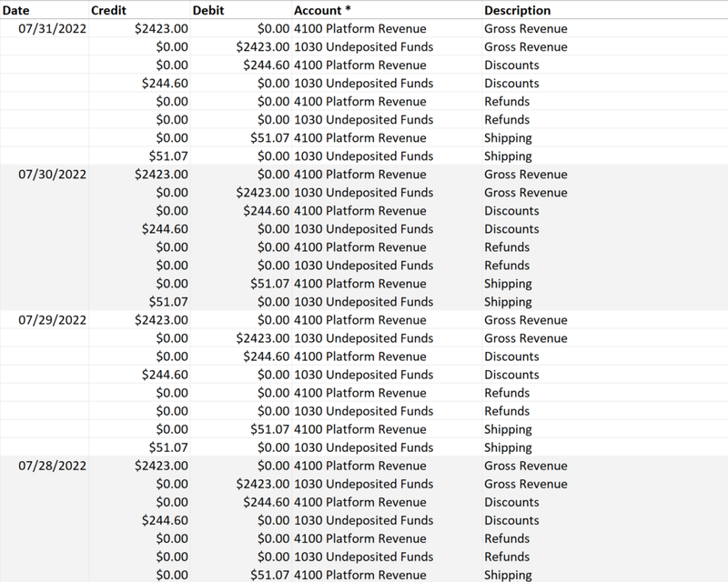Click the $2423.00 debit in the 07/28/2022 group
The height and width of the screenshot is (582, 728).
[263, 484]
